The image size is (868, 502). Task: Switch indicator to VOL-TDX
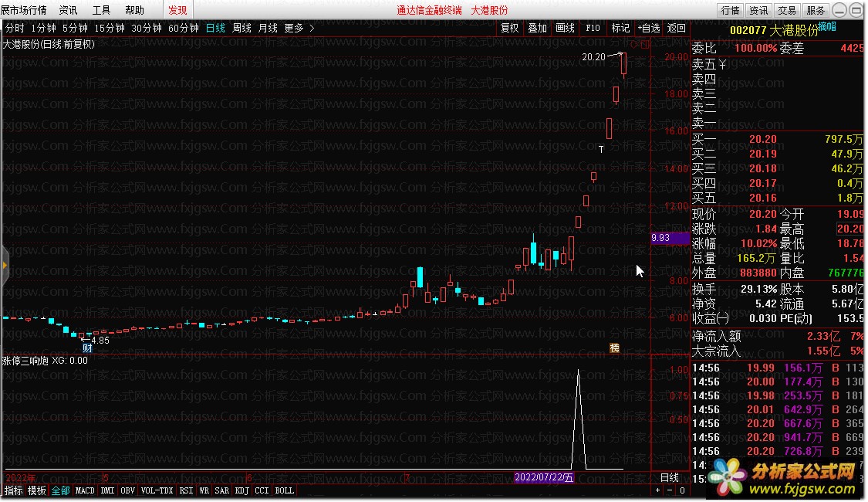tap(157, 491)
